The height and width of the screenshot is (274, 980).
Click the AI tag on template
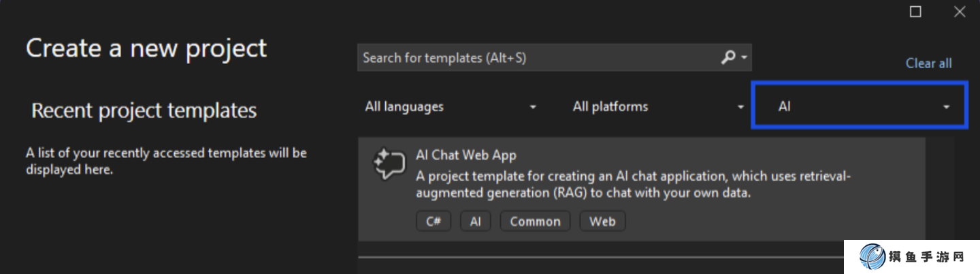pyautogui.click(x=476, y=222)
